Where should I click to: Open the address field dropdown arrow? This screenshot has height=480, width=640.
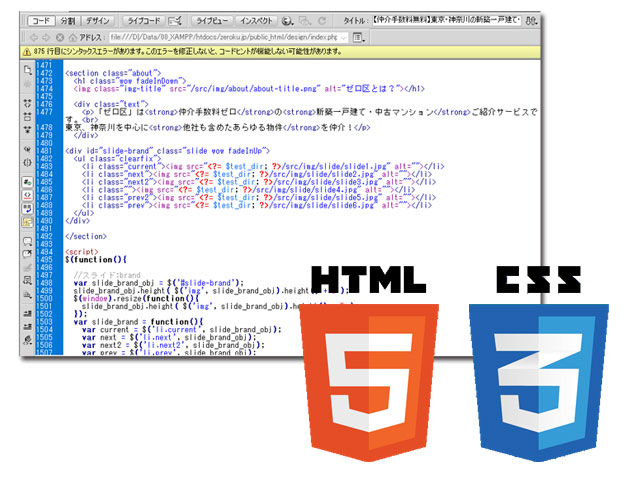(344, 38)
